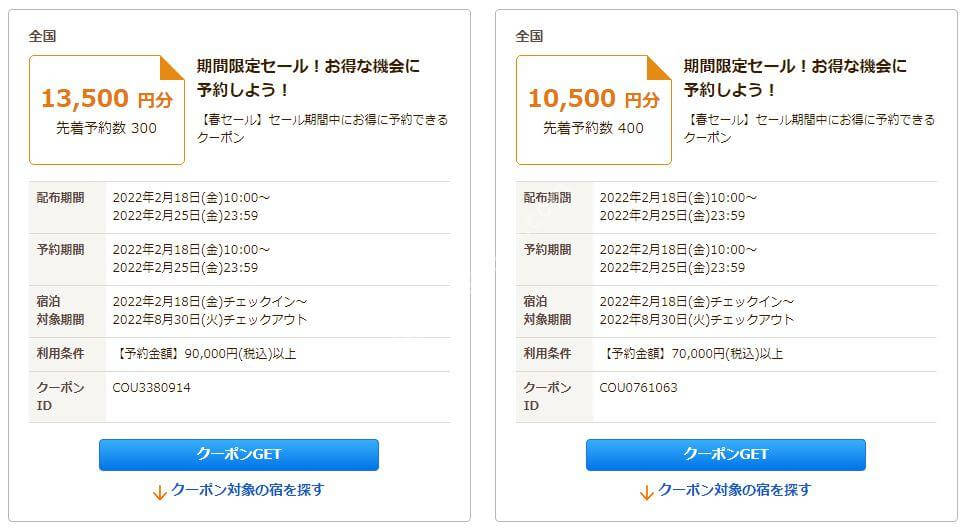Click the 全国 label on left card
This screenshot has width=966, height=530.
(x=43, y=36)
